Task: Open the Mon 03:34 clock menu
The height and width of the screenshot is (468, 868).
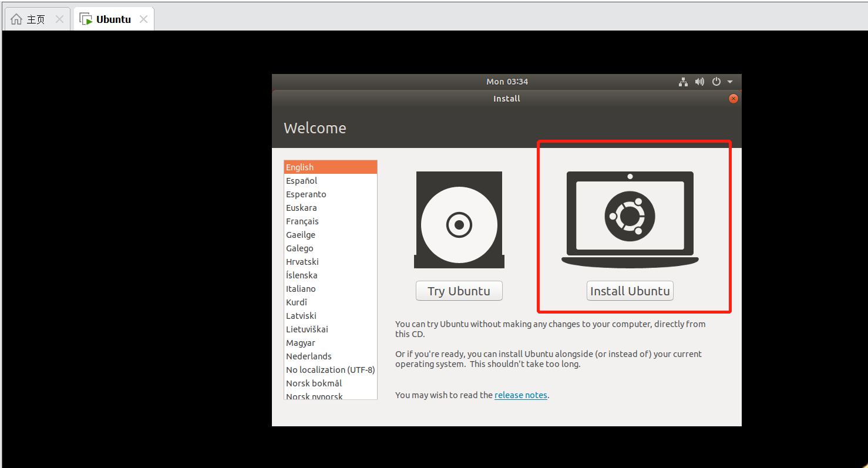Action: tap(507, 82)
